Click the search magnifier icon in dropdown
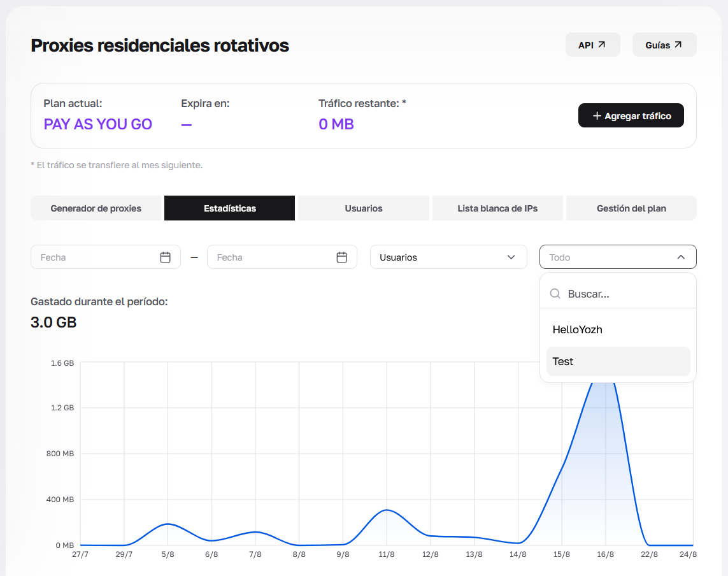This screenshot has width=728, height=576. (x=555, y=294)
